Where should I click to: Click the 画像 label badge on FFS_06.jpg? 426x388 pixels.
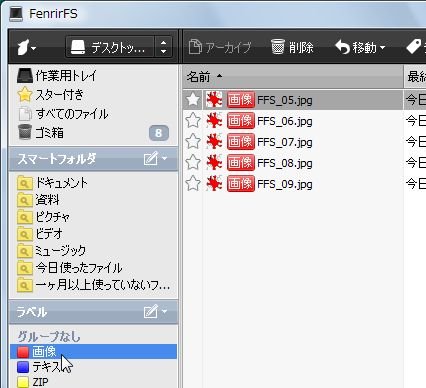click(241, 121)
